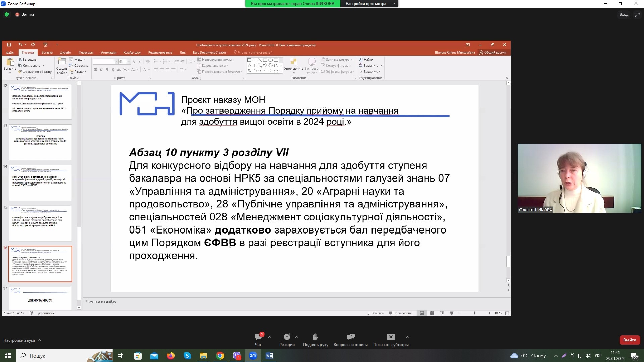Click Поднять руку to raise hand
The image size is (644, 362).
click(315, 340)
